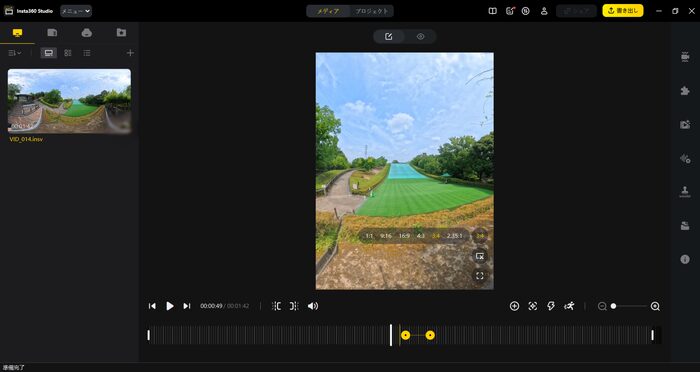Collapse the round aspect ratio button

coord(480,236)
